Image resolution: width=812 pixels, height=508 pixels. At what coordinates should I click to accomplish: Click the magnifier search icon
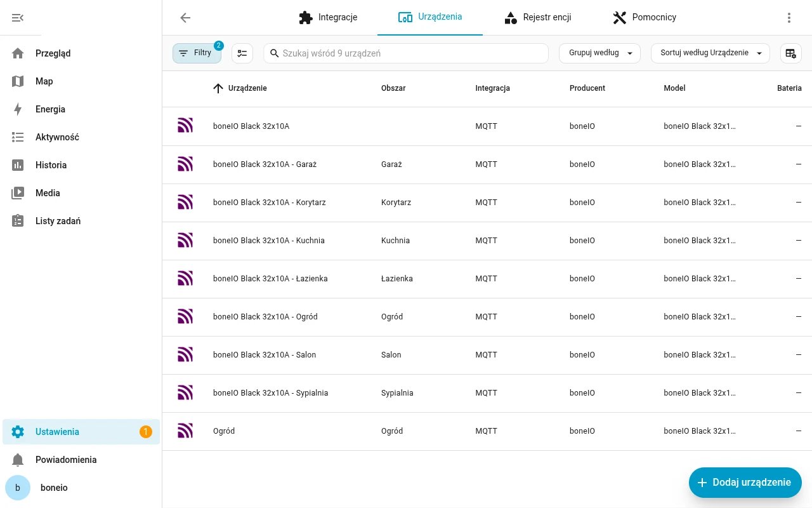click(x=275, y=53)
